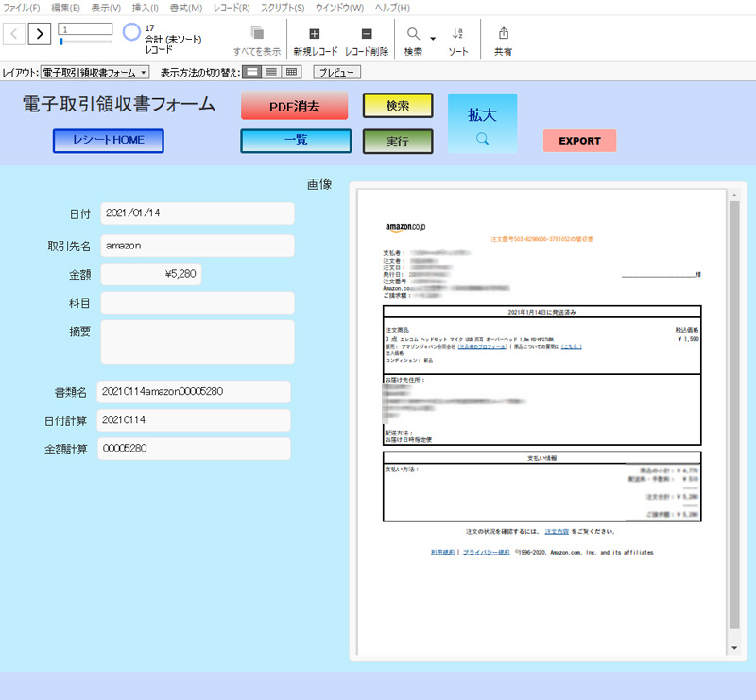
Task: Open the Share (共有) toolbar icon
Action: pos(504,34)
